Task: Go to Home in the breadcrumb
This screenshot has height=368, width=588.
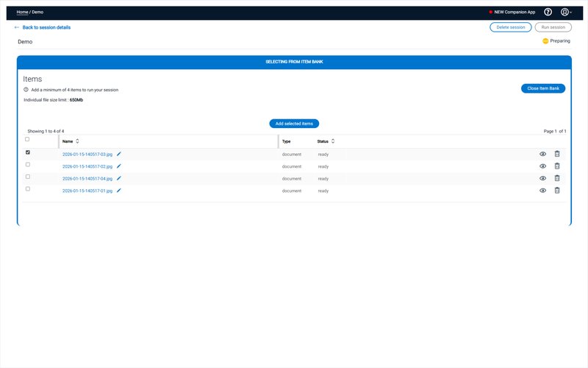Action: [x=22, y=12]
